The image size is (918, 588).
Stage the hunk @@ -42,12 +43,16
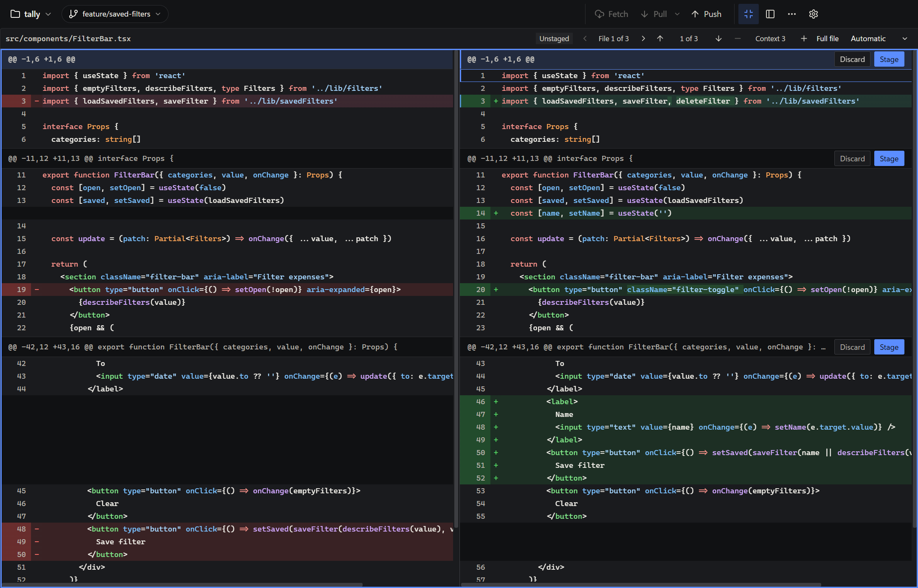click(x=889, y=347)
